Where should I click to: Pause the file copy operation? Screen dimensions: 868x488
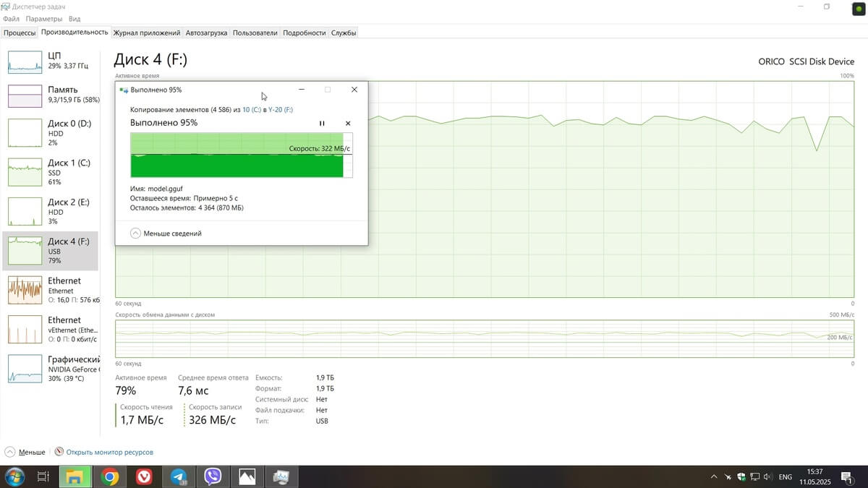pos(322,124)
